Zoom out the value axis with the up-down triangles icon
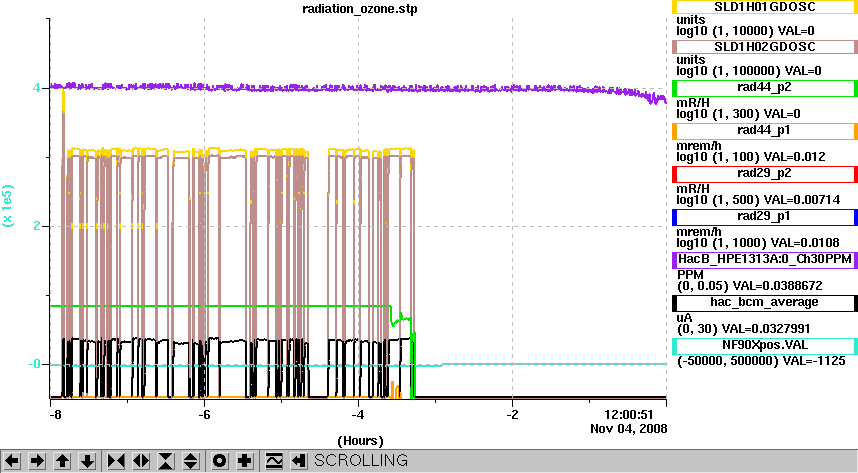 pyautogui.click(x=191, y=461)
